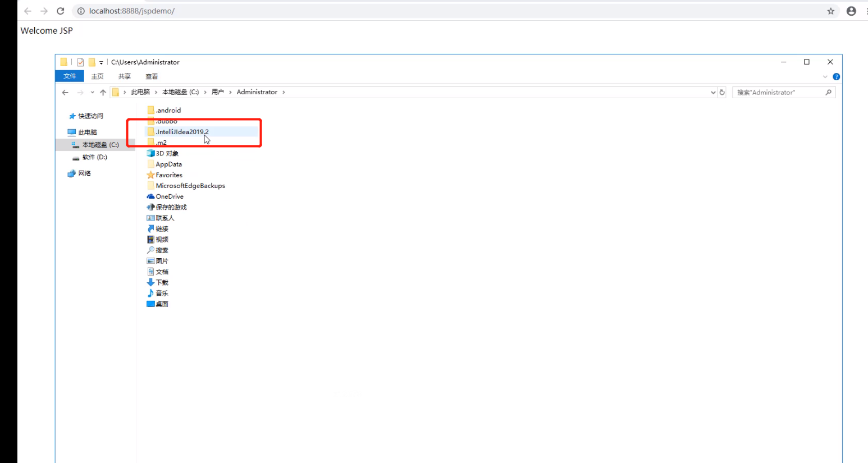Refresh the Administrator folder view

(x=722, y=93)
